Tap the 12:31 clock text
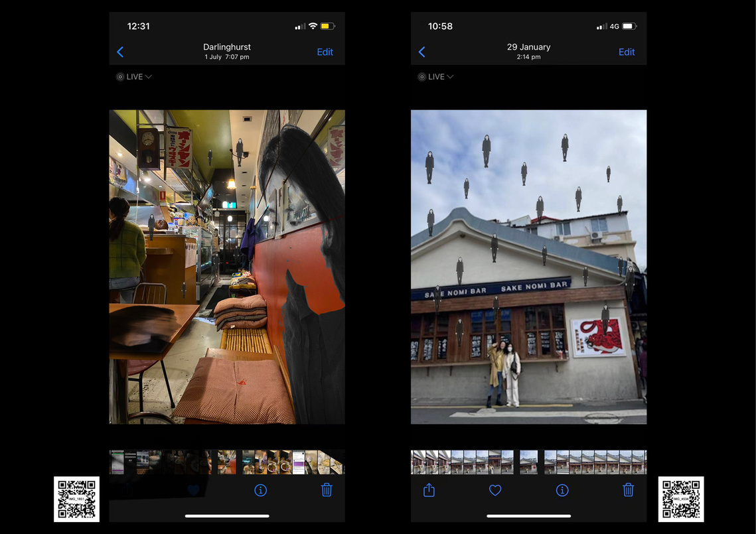 pos(138,26)
